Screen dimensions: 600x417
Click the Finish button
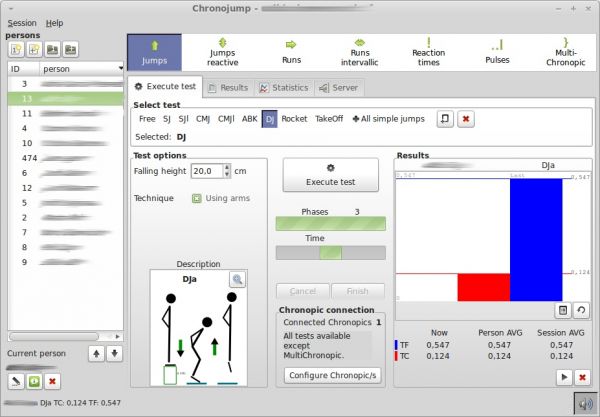(x=358, y=291)
